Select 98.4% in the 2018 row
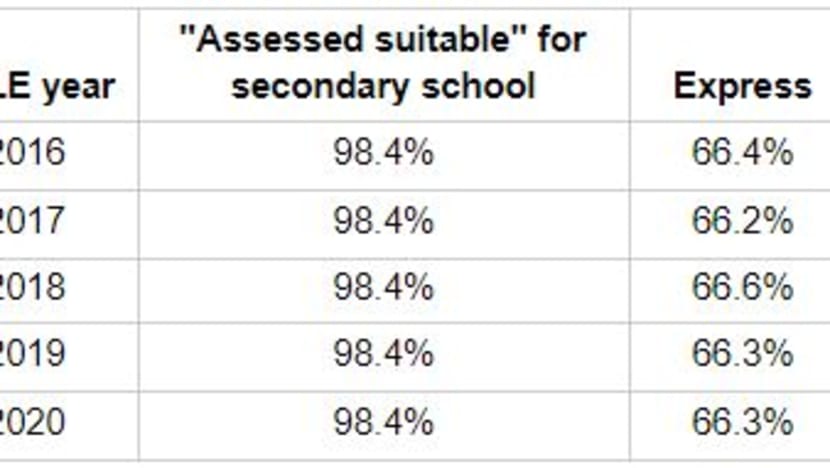The width and height of the screenshot is (830, 468). click(384, 287)
